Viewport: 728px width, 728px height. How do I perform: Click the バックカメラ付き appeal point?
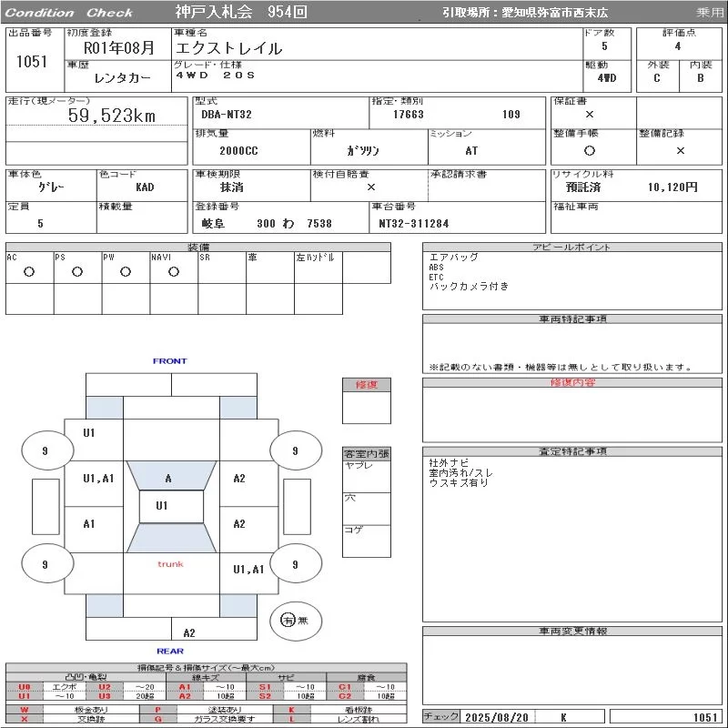point(469,286)
